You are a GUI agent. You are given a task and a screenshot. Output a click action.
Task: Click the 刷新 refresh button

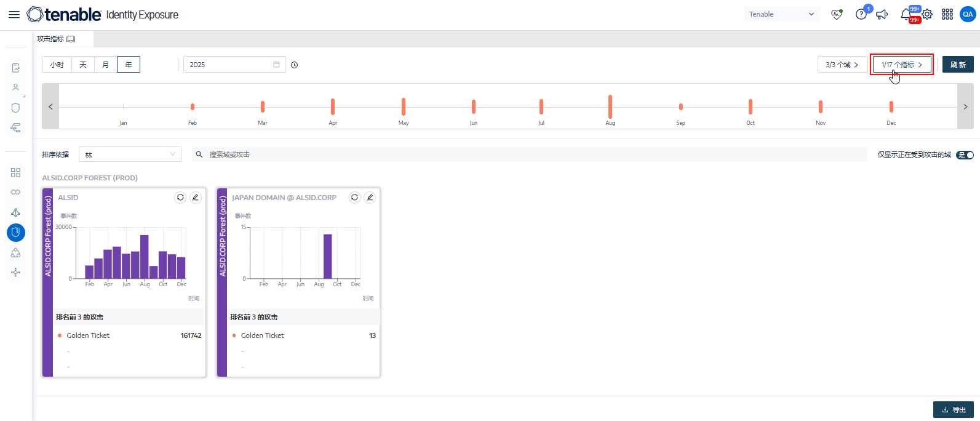click(x=957, y=65)
